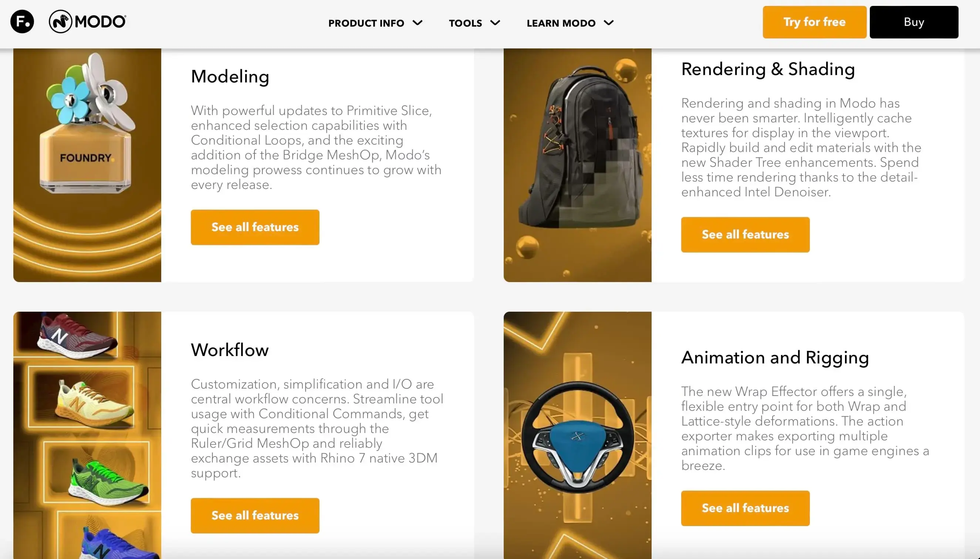Click the Animation and Rigging heading

tap(775, 358)
